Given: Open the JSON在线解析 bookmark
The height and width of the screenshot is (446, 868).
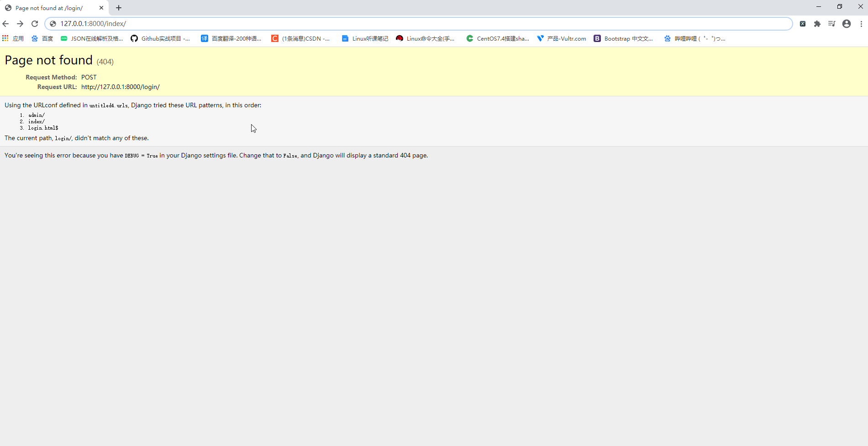Looking at the screenshot, I should 92,38.
